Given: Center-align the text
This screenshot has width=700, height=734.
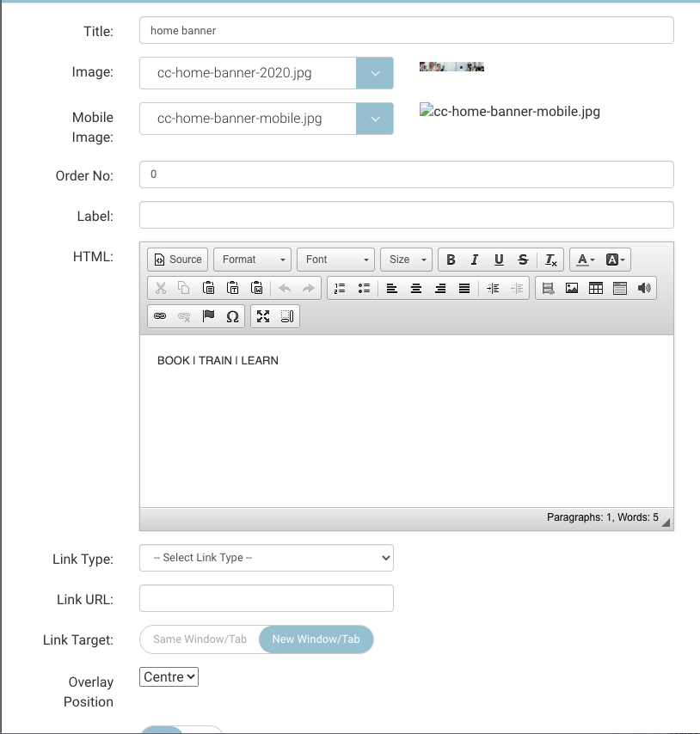Looking at the screenshot, I should point(416,289).
